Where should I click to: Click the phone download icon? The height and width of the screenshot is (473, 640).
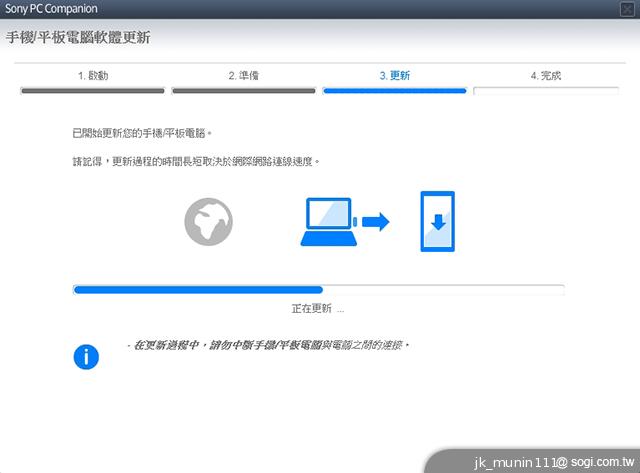[x=437, y=221]
